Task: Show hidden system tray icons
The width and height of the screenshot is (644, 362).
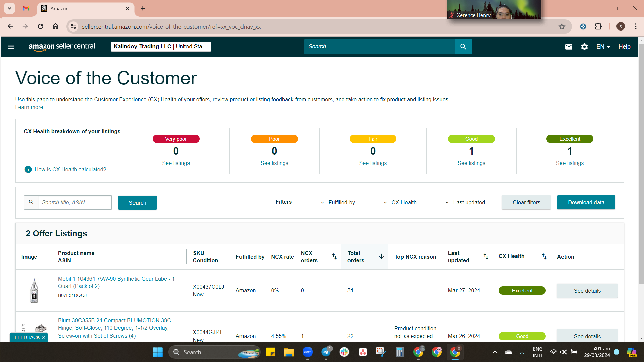Action: [x=495, y=352]
